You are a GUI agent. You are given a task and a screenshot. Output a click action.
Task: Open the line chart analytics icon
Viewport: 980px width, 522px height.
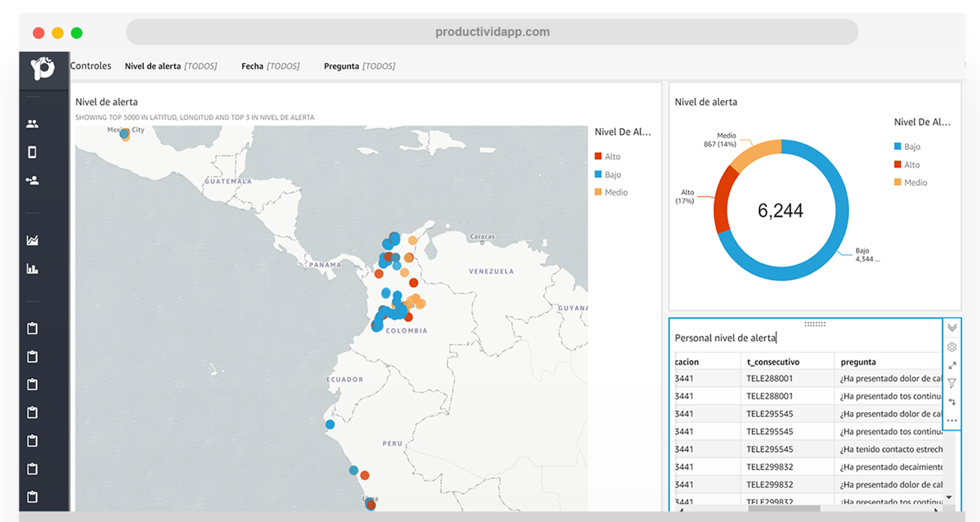click(32, 240)
